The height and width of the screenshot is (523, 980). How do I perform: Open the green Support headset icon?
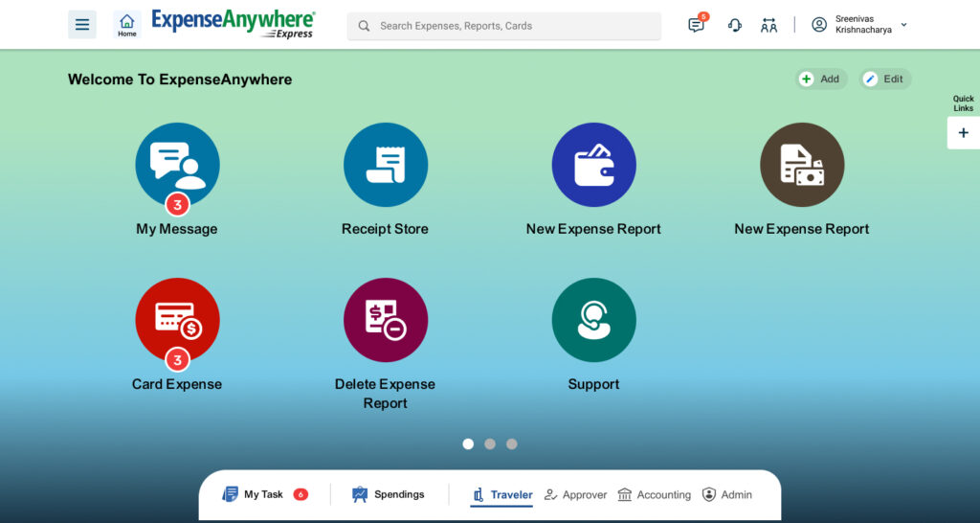pyautogui.click(x=593, y=320)
